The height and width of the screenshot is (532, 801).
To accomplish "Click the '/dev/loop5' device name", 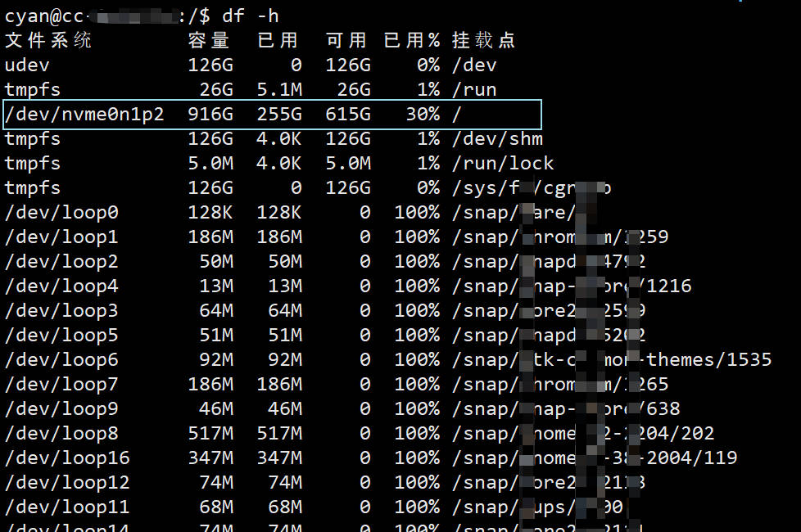I will (61, 335).
